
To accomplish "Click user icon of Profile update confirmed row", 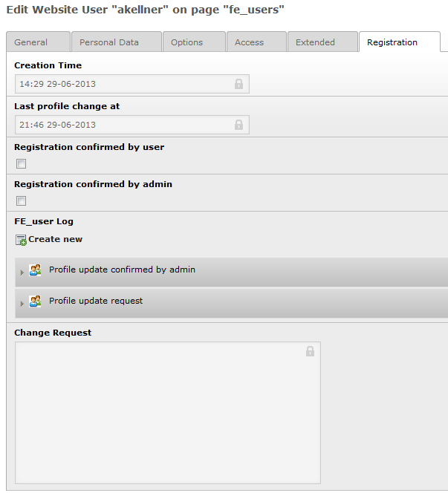I will click(35, 270).
